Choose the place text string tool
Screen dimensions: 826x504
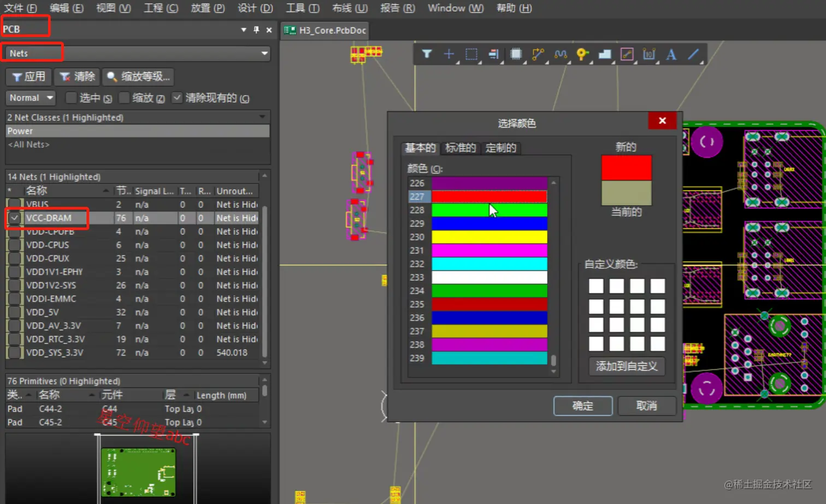pyautogui.click(x=671, y=54)
